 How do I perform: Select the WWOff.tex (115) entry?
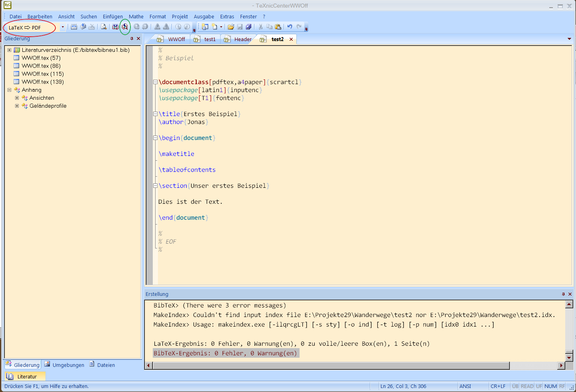(x=43, y=74)
